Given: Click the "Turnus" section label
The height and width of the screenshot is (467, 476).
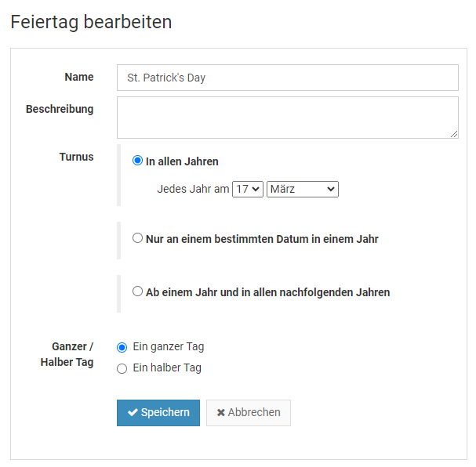Looking at the screenshot, I should 76,157.
